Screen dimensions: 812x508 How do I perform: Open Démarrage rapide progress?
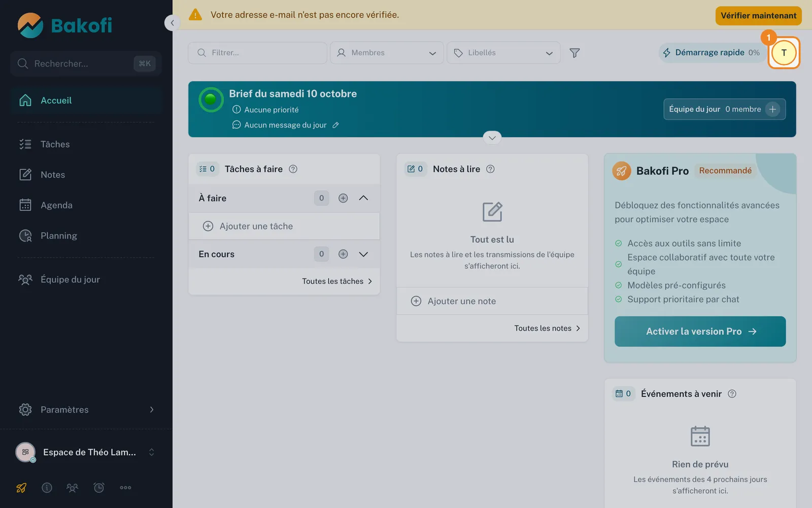[x=712, y=53]
